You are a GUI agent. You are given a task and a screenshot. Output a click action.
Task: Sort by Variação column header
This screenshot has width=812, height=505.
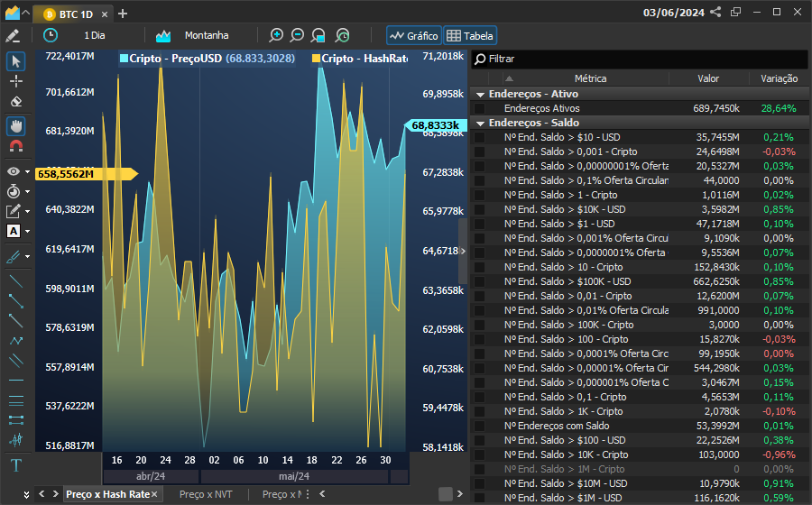779,78
